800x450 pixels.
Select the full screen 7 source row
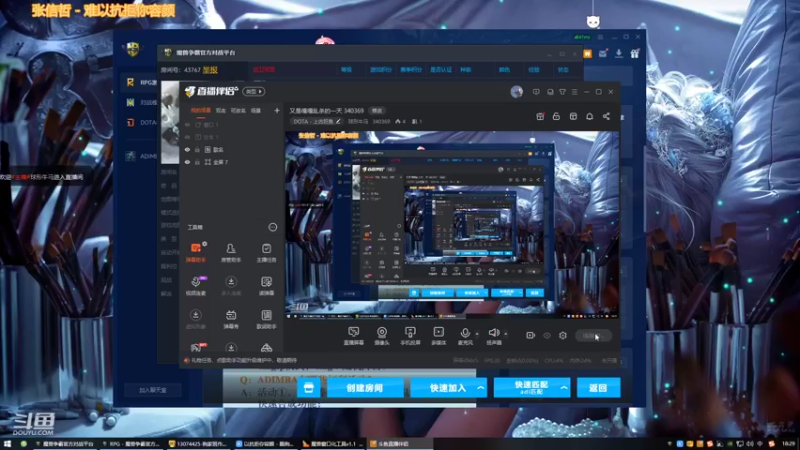coord(232,162)
